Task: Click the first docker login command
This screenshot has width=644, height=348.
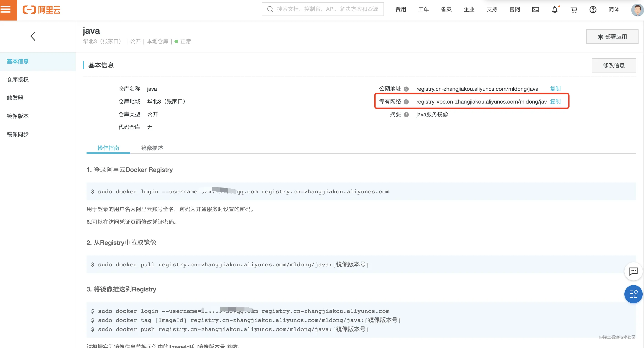Action: (x=240, y=192)
